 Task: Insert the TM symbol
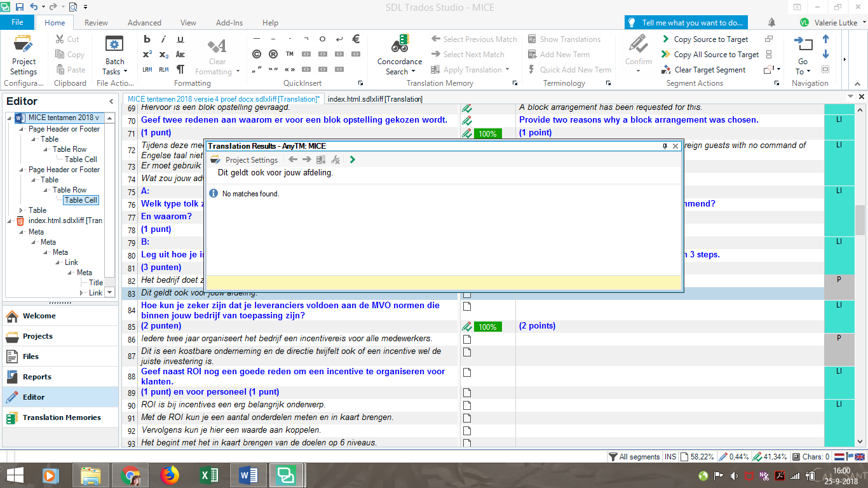(x=290, y=54)
